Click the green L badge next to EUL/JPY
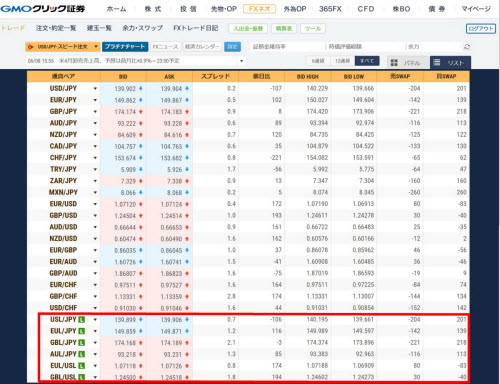 [81, 331]
